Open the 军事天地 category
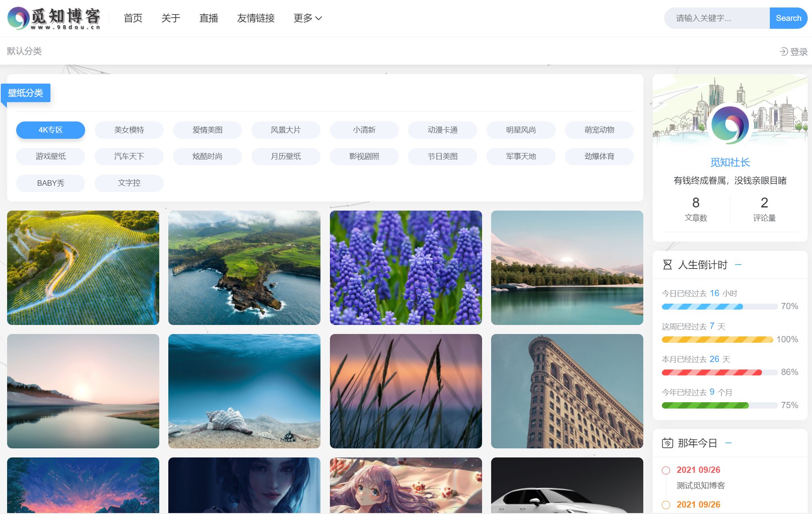The image size is (812, 517). 521,157
